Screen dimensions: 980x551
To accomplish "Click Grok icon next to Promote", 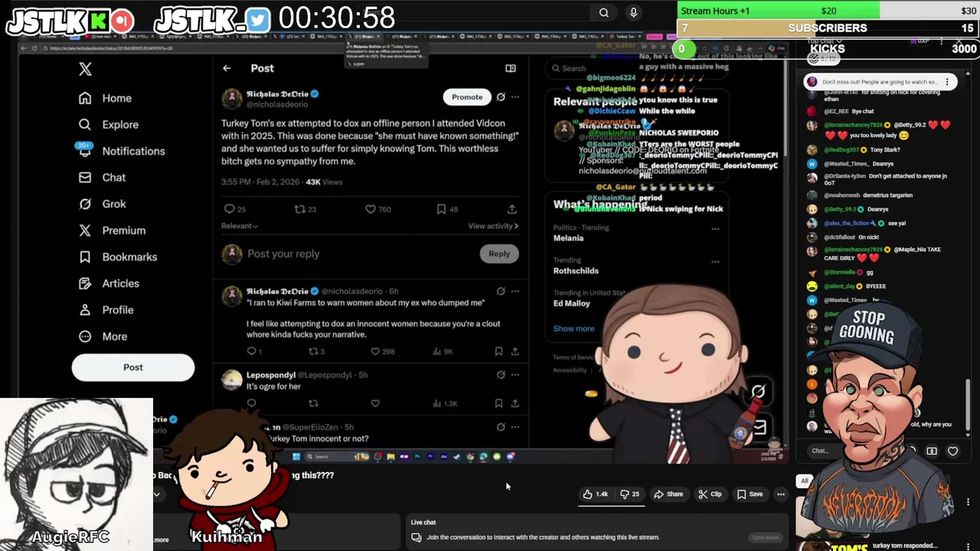I will tap(501, 97).
